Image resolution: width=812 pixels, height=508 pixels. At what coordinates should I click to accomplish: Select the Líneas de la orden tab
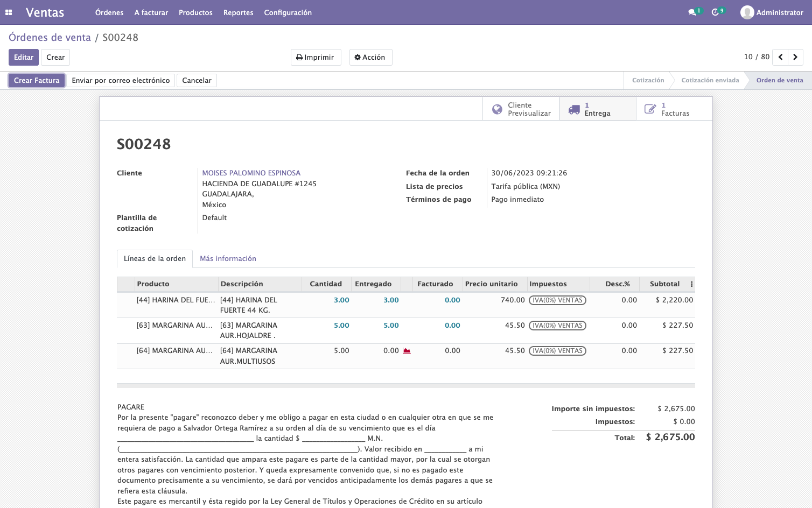155,259
